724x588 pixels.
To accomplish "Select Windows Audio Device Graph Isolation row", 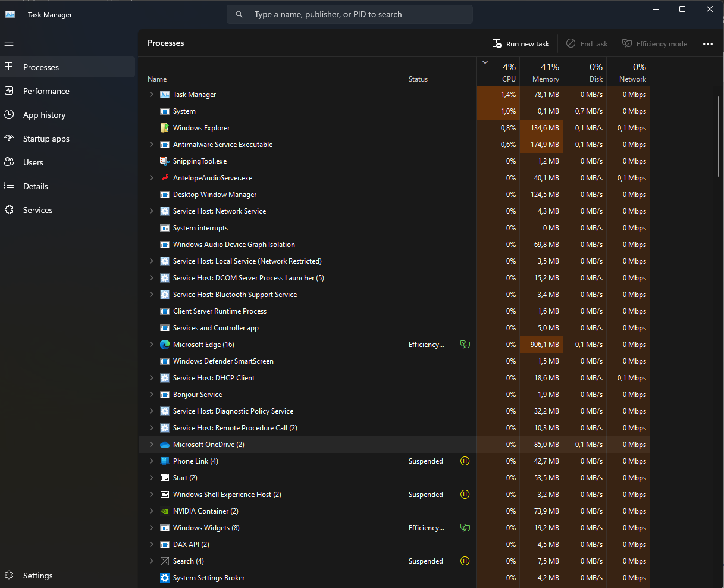I will tap(394, 245).
